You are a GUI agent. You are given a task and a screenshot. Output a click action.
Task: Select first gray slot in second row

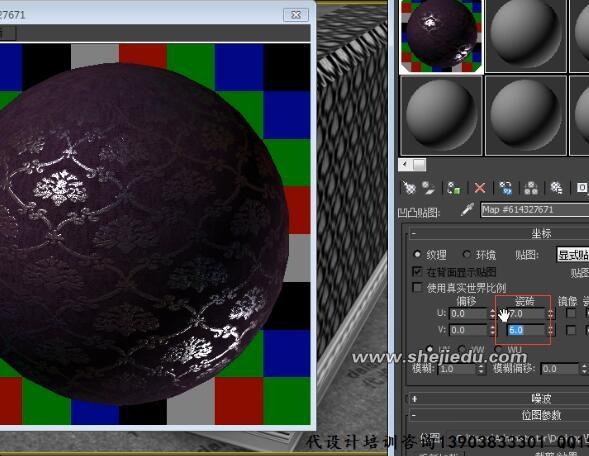click(441, 115)
